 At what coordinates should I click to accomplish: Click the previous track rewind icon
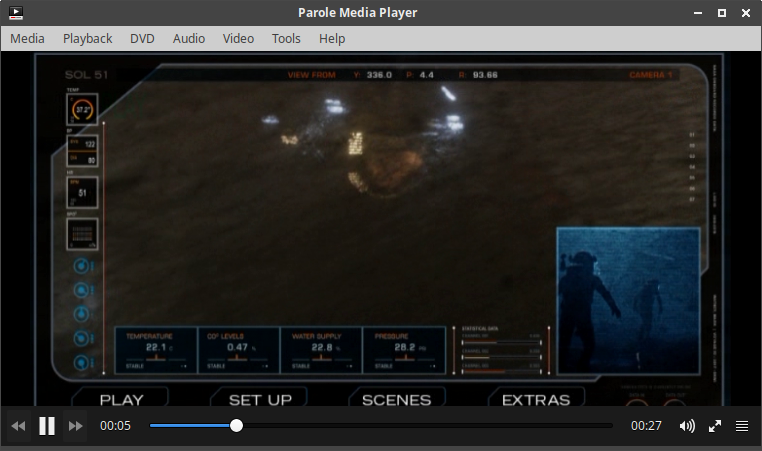point(18,426)
